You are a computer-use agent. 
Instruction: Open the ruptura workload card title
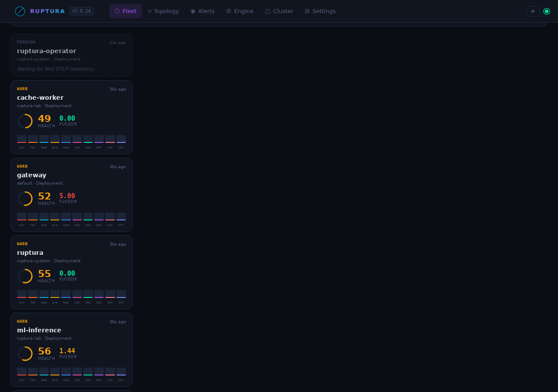point(30,253)
